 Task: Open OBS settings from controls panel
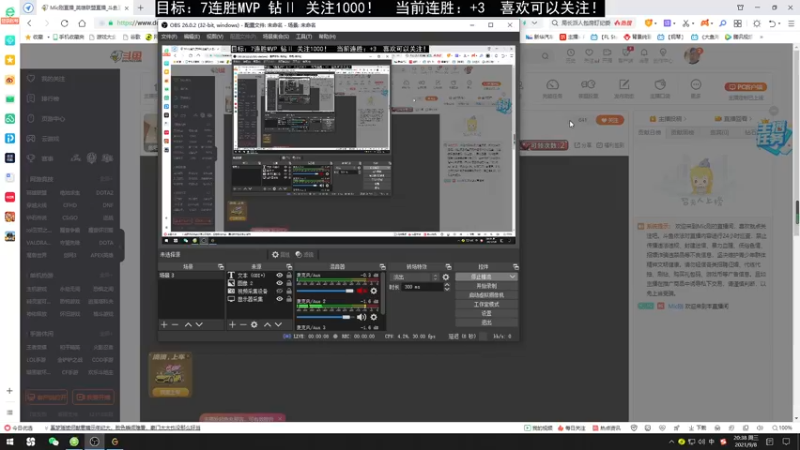(486, 313)
